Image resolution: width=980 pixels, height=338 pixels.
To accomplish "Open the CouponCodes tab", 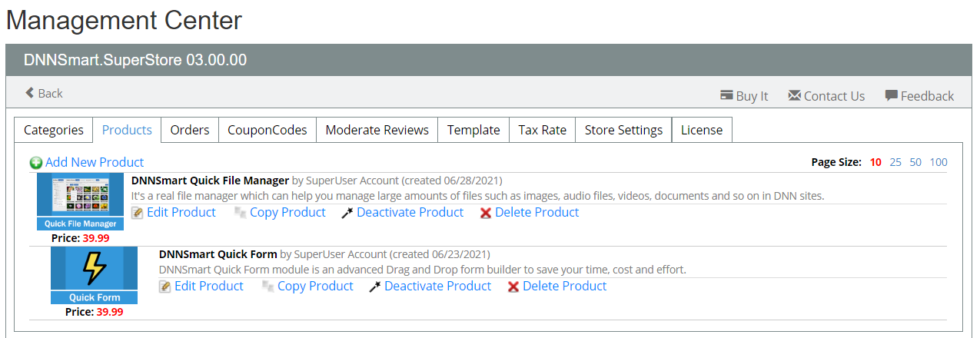I will pyautogui.click(x=267, y=130).
